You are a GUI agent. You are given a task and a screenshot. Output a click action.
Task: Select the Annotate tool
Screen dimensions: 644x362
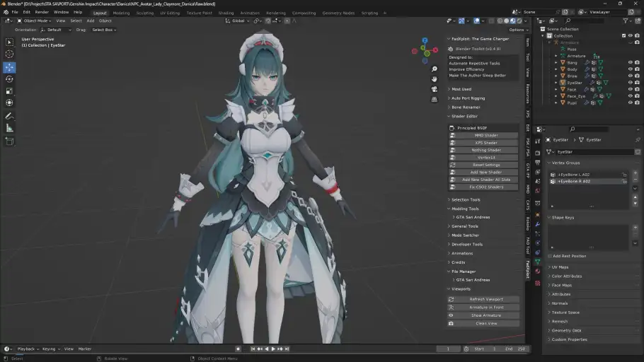pos(9,117)
